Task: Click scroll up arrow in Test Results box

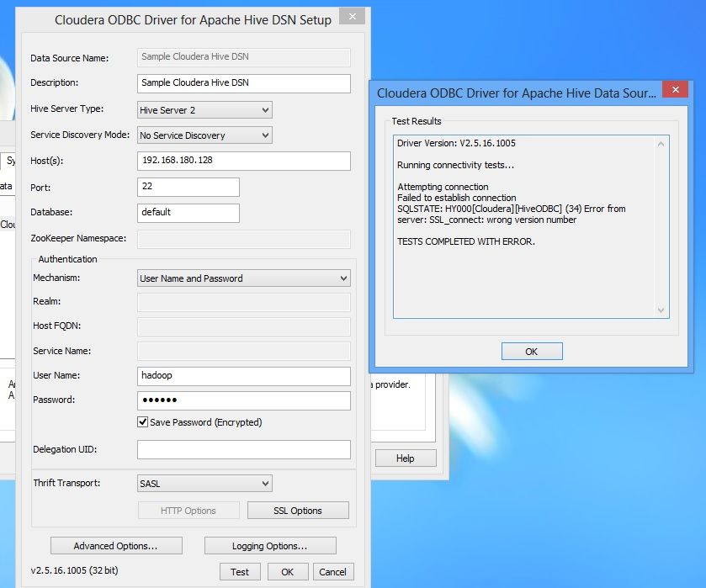Action: pos(661,144)
